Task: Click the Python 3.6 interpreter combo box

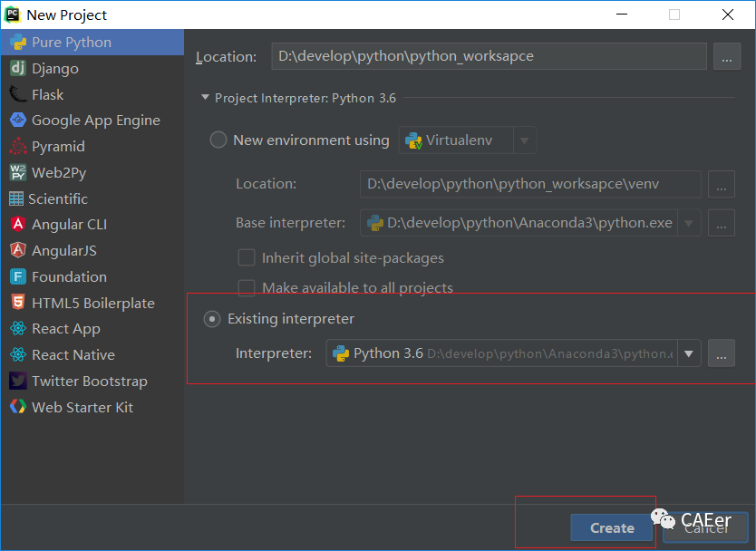Action: click(513, 353)
